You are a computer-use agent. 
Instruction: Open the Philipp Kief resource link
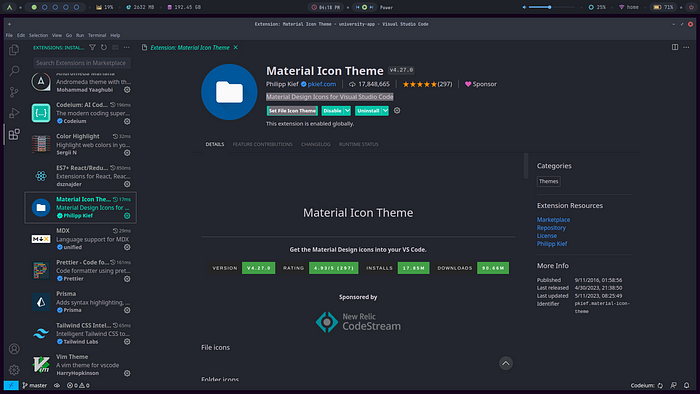coord(552,244)
